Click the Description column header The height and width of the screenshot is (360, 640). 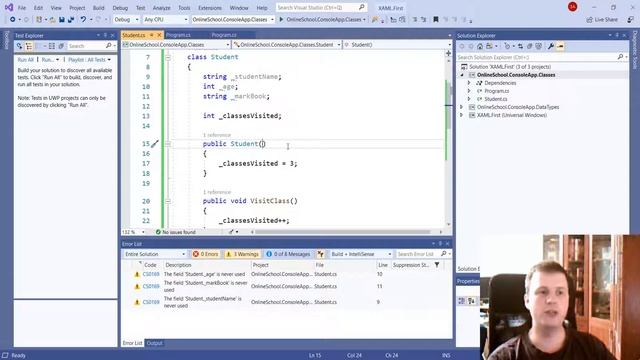point(178,265)
